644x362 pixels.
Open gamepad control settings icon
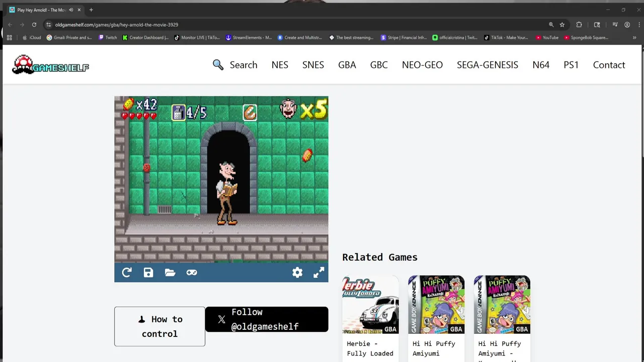pos(192,273)
